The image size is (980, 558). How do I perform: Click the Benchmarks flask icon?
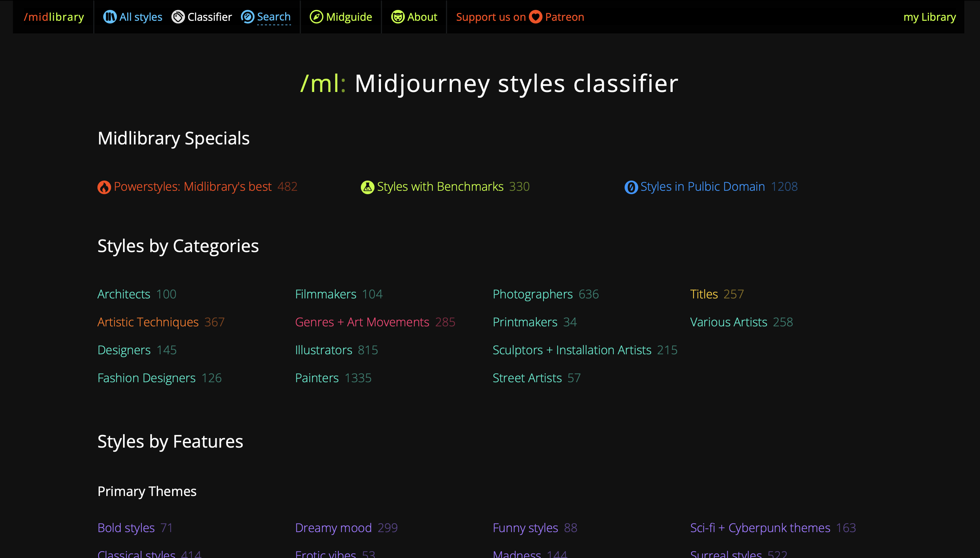tap(367, 187)
